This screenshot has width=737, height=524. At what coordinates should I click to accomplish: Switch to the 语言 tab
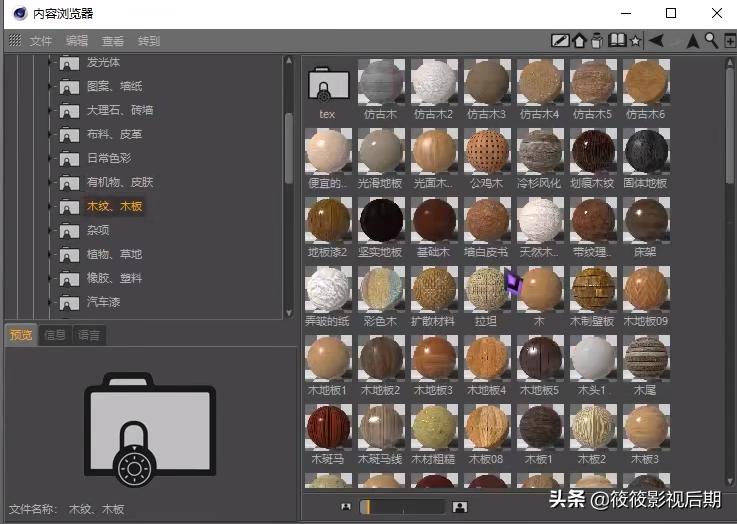[89, 335]
